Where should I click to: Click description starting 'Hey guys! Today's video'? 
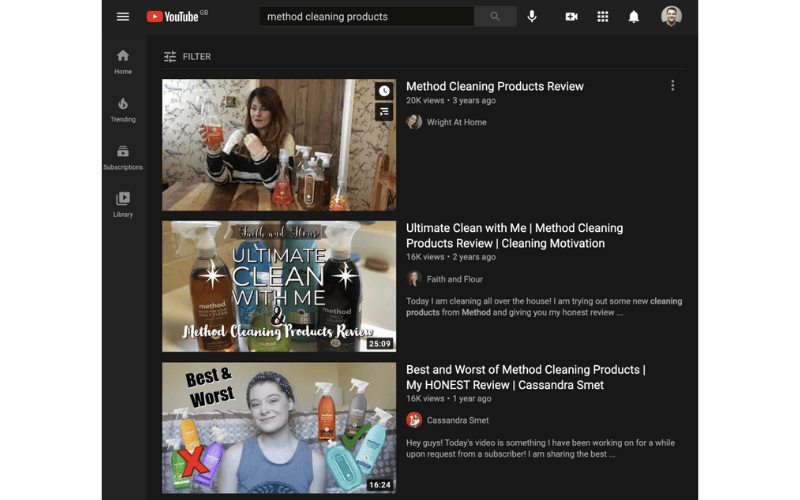[540, 448]
